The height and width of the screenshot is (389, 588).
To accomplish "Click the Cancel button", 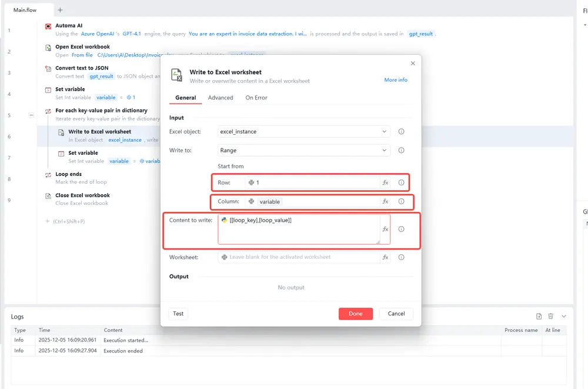I will tap(396, 314).
